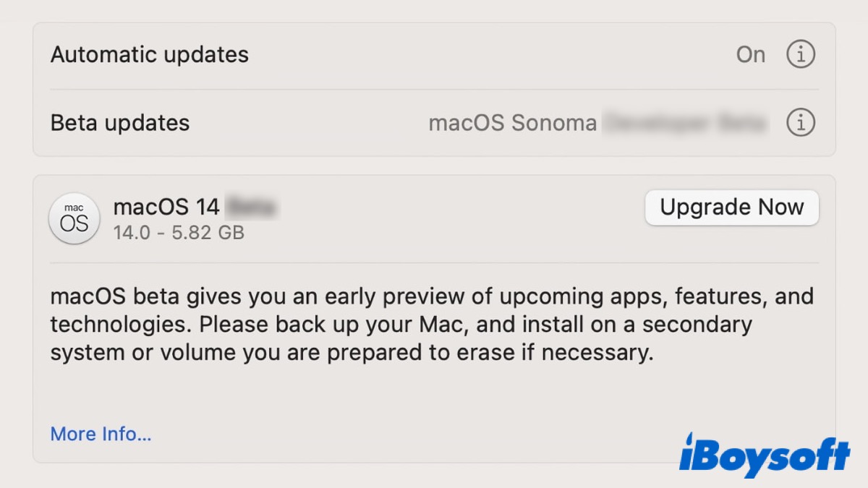Select the Beta updates row
The height and width of the screenshot is (488, 868).
point(119,122)
